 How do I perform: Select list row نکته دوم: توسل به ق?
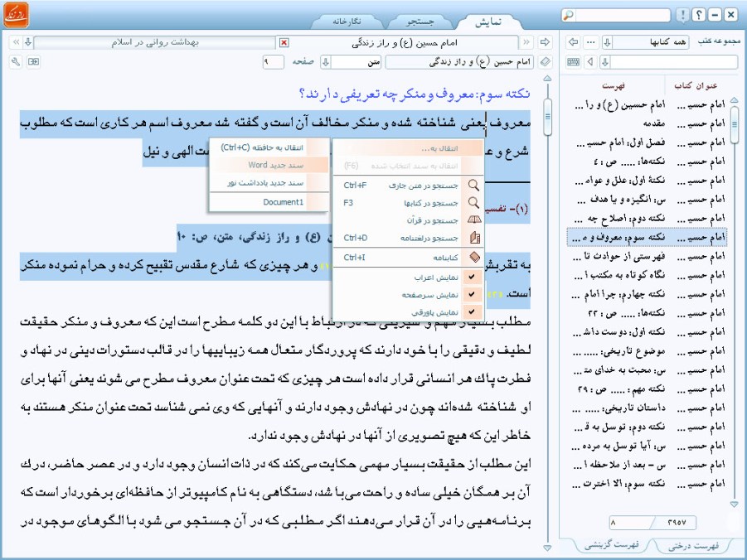click(x=647, y=427)
